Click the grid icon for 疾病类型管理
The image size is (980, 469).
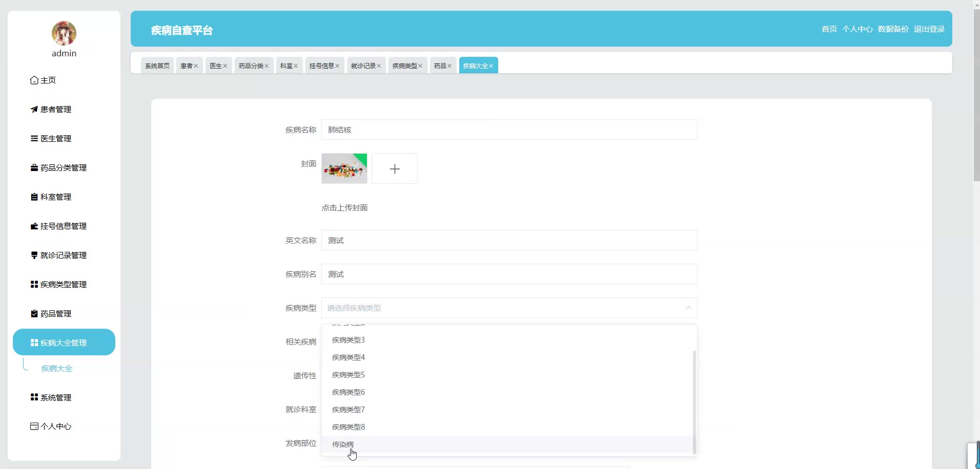point(34,285)
